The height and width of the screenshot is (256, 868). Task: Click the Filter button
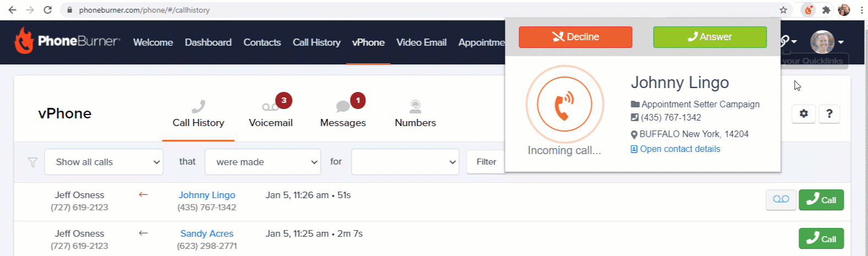(486, 162)
